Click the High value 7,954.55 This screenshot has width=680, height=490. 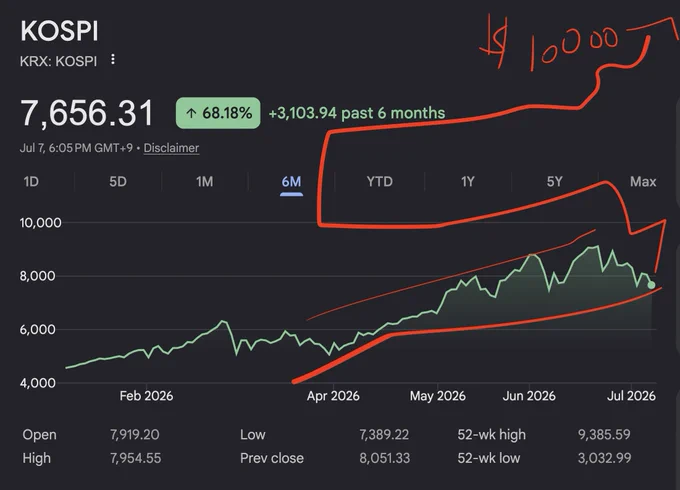(x=135, y=458)
